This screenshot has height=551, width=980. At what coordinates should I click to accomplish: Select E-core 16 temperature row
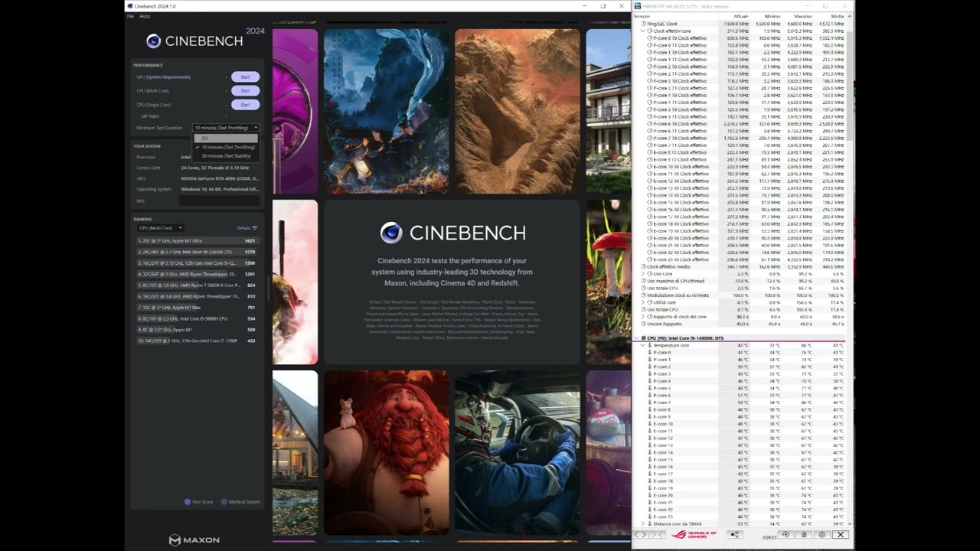[x=740, y=467]
